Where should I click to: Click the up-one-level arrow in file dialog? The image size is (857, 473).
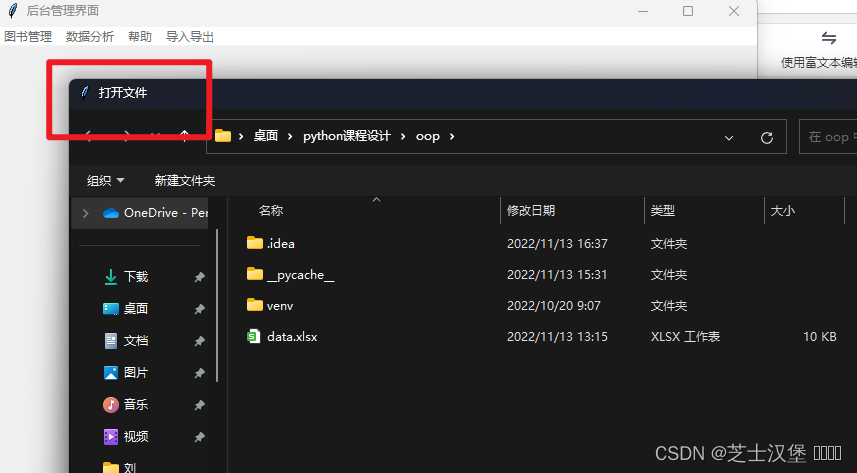point(185,136)
